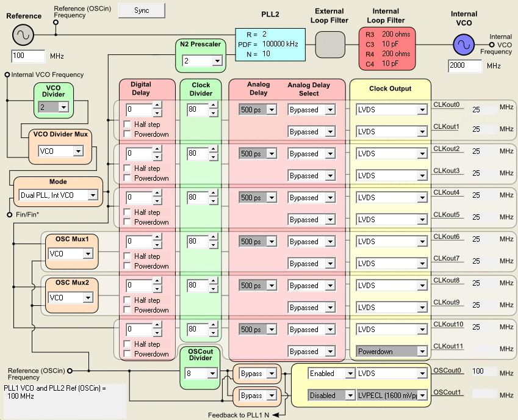
Task: Click the External Loop Filter block
Action: (x=331, y=45)
